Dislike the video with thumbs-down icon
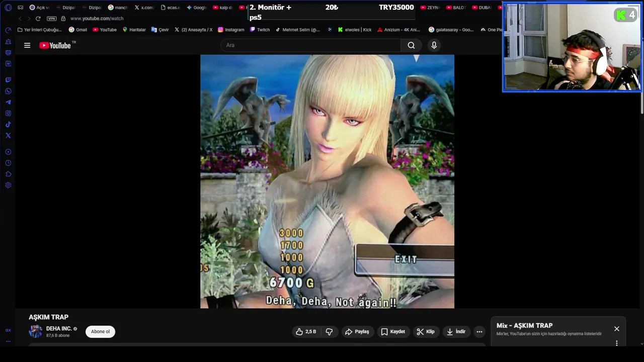 click(329, 332)
